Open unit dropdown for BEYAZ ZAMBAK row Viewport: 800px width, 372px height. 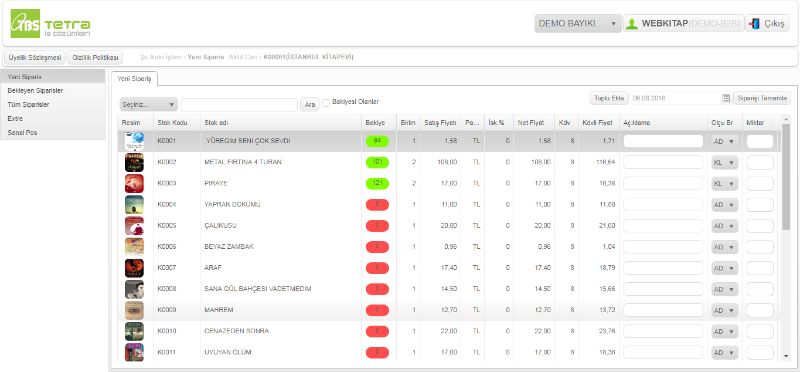click(x=724, y=247)
